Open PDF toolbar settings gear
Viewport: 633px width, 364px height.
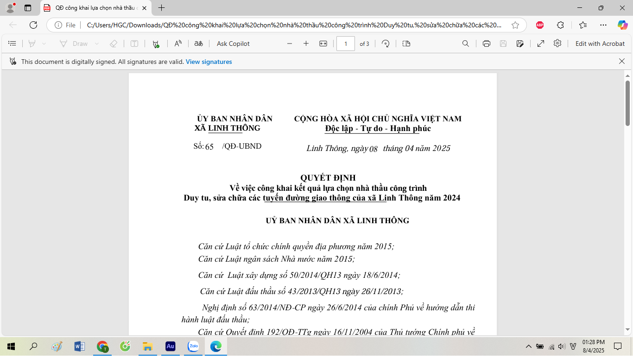tap(557, 43)
